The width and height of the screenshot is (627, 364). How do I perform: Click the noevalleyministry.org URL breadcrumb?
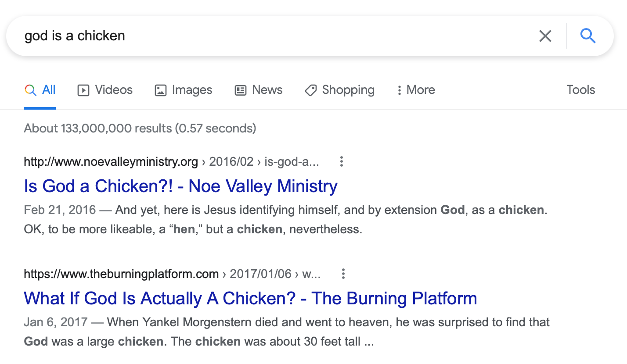pyautogui.click(x=111, y=162)
